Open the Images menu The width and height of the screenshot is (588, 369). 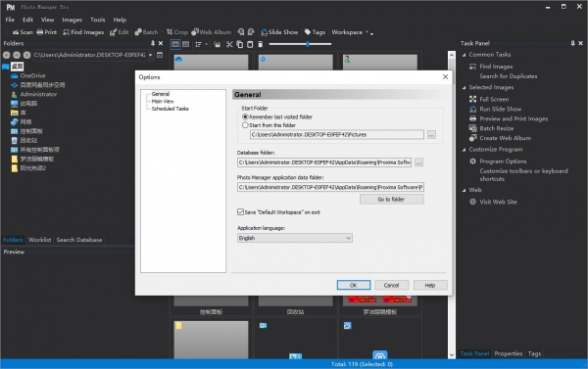72,20
